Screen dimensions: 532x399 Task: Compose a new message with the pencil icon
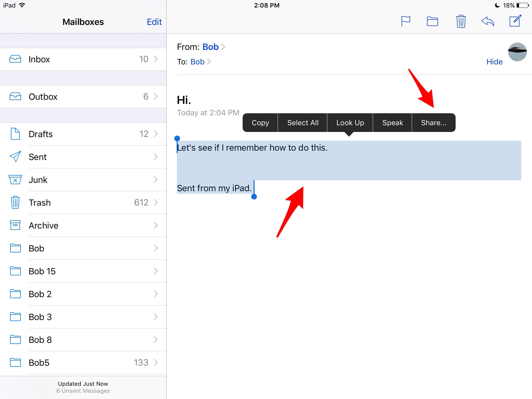pyautogui.click(x=515, y=21)
